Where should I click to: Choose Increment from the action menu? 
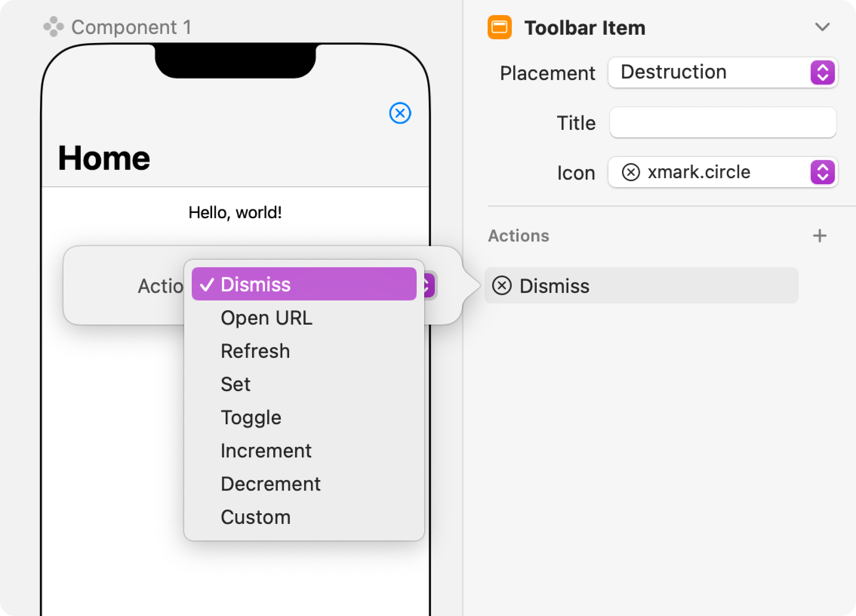point(304,450)
